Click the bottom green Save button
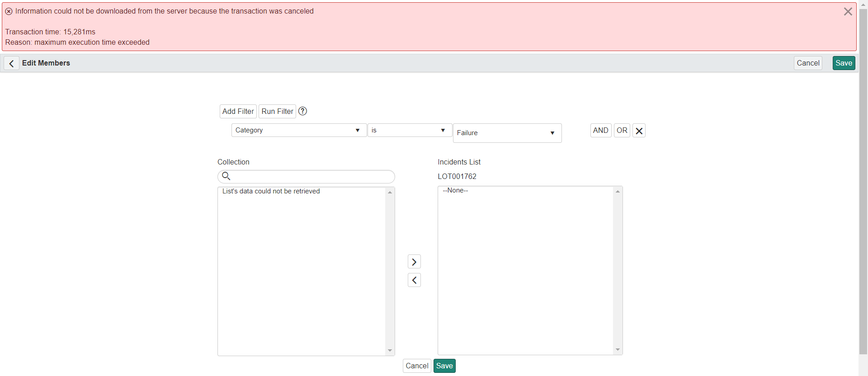 pos(444,366)
